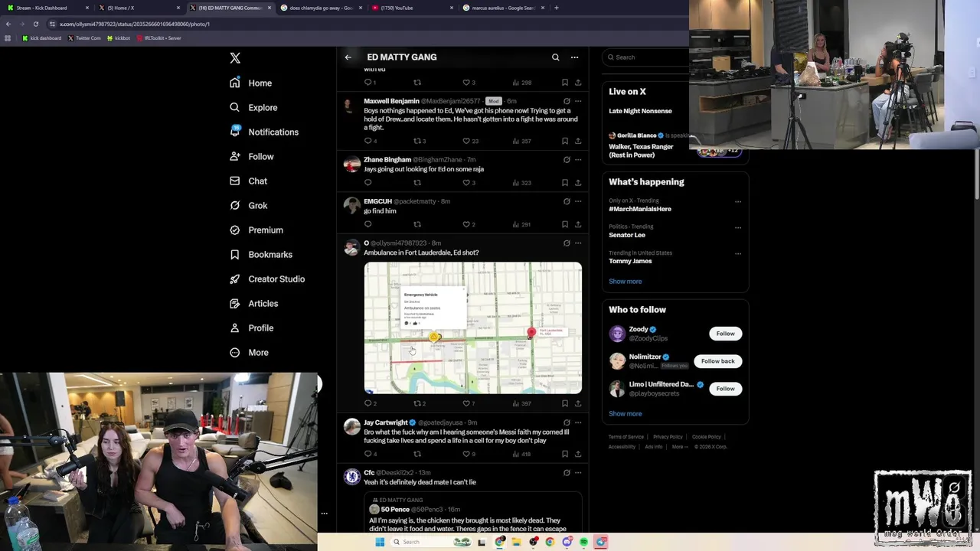The height and width of the screenshot is (551, 980).
Task: Bookmark Maxwell Benjamin's post
Action: click(x=565, y=141)
